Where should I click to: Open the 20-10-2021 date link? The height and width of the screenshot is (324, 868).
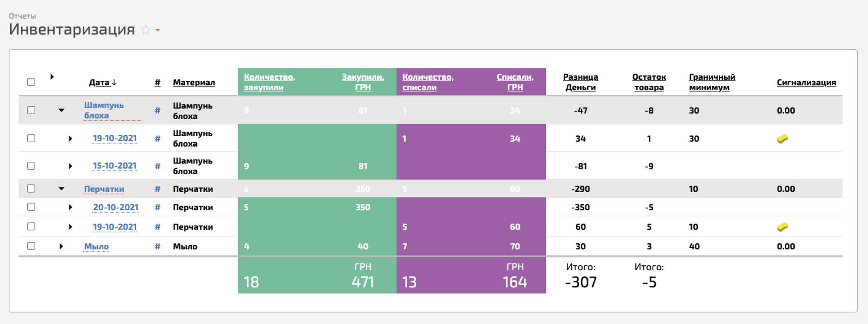point(115,207)
